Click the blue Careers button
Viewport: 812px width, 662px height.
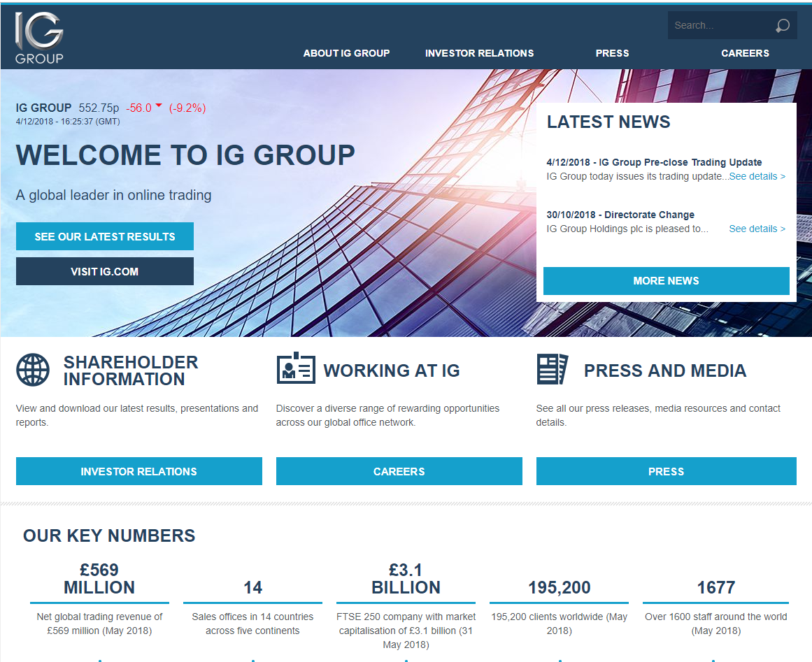(x=399, y=472)
